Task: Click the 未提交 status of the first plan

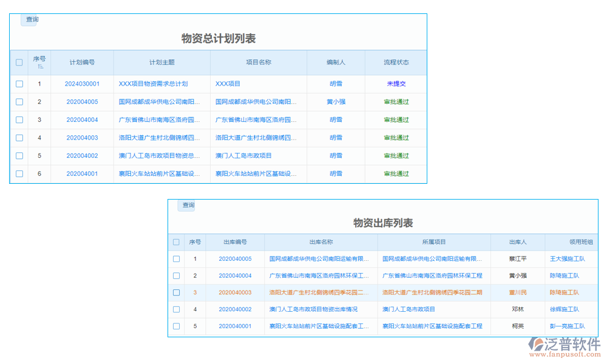Action: tap(397, 84)
